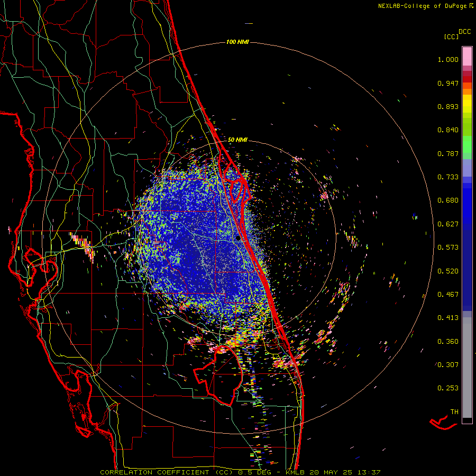Screen dimensions: 476x476
Task: Click the NEXLAB-College of DuPage label
Action: click(x=422, y=6)
